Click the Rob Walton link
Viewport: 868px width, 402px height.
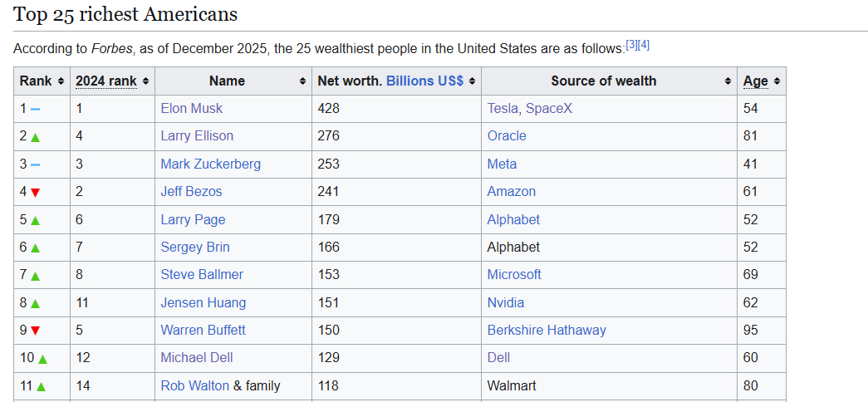tap(195, 386)
